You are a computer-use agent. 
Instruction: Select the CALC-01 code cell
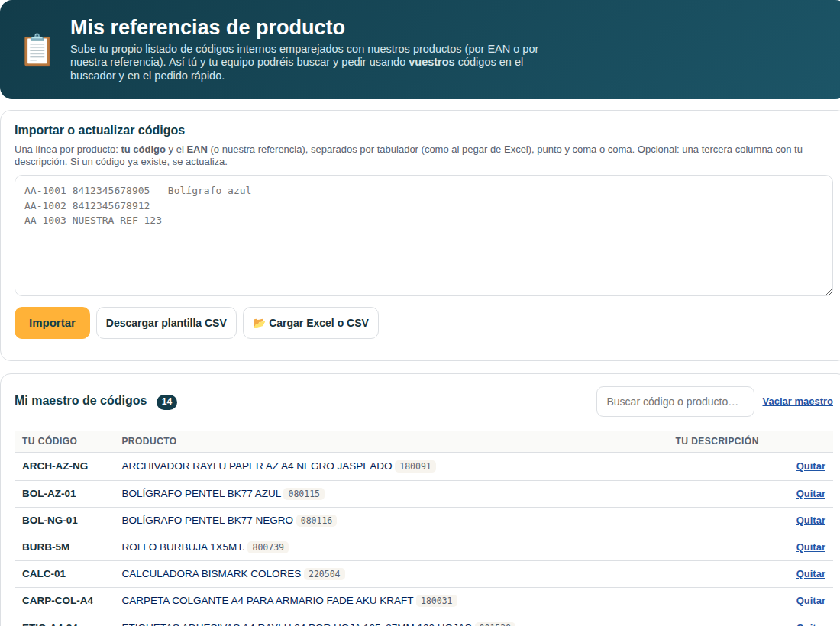44,574
